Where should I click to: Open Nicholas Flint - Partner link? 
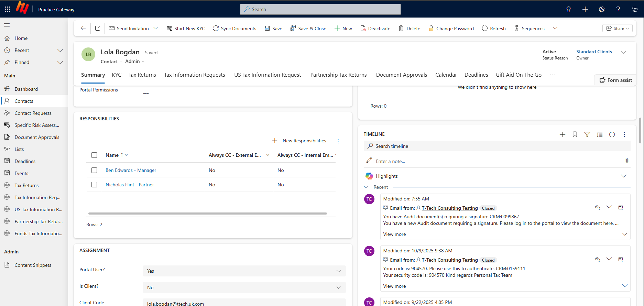[130, 185]
